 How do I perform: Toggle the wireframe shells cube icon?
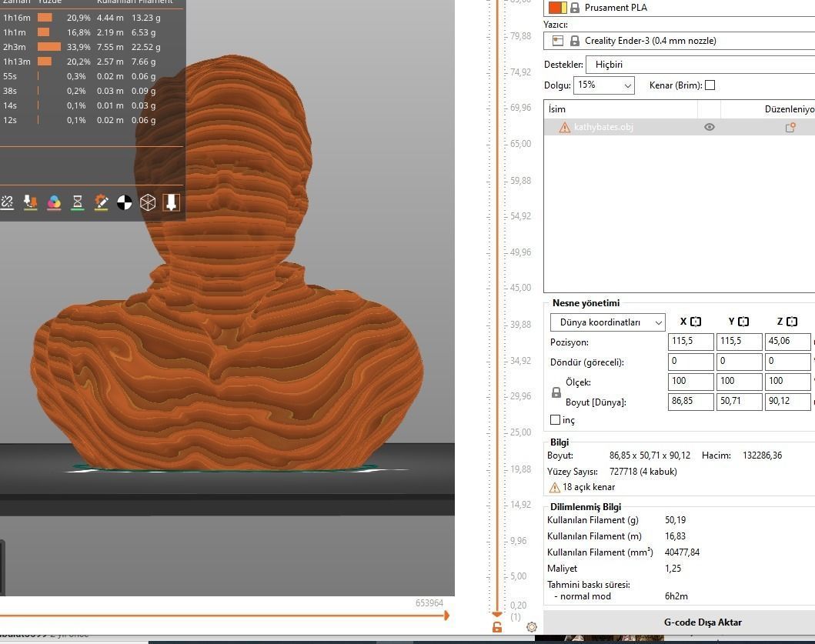click(148, 202)
